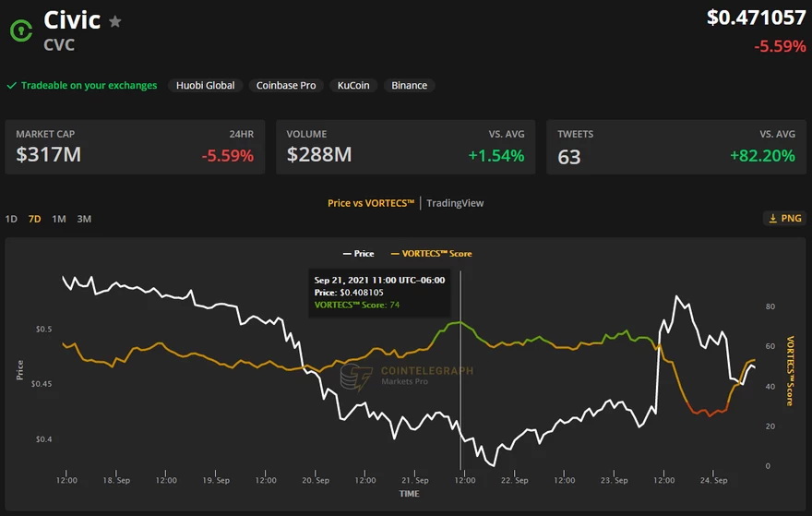The width and height of the screenshot is (812, 516).
Task: Click the +82.20% tweets versus average value
Action: [762, 155]
